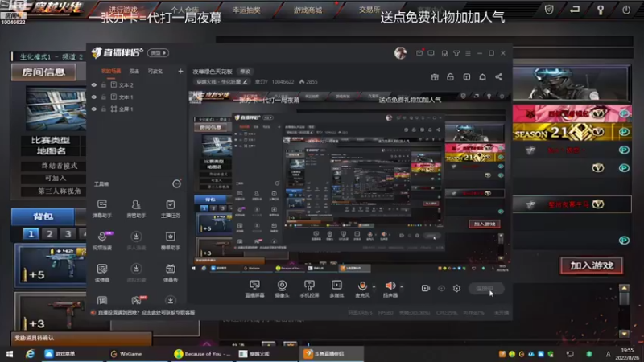Add the 摄像头 camera source
The height and width of the screenshot is (362, 644).
pos(282,289)
